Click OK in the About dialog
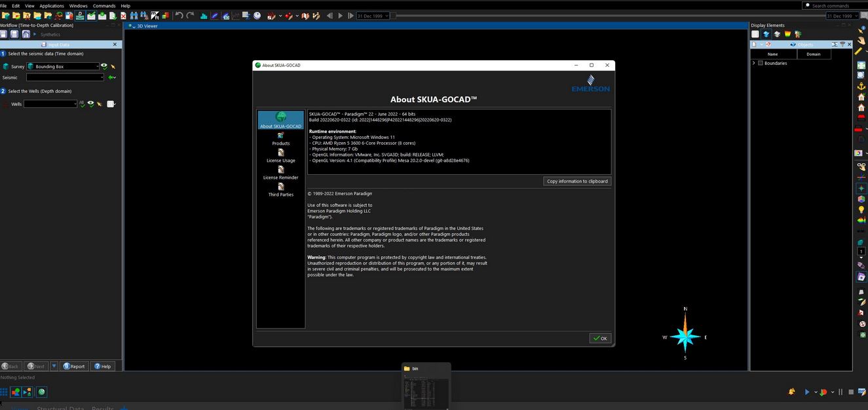Screen dimensions: 868x410 (x=600, y=338)
